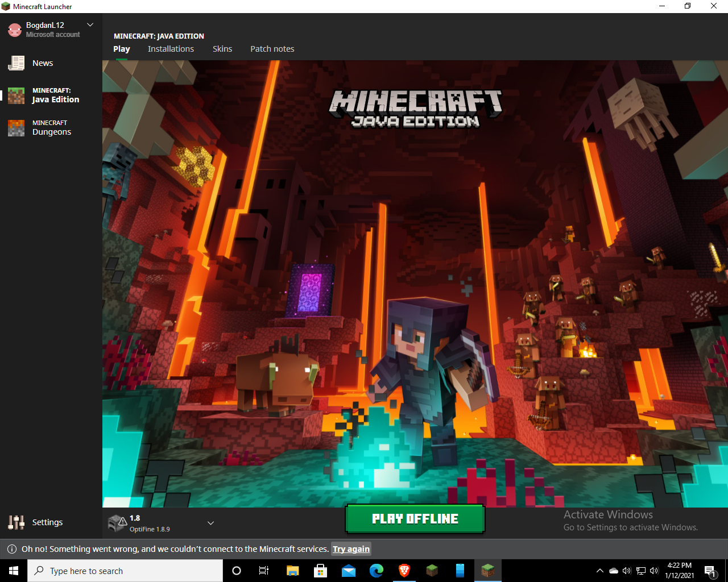Expand the installation version selector
Screen dimensions: 728x582
pos(210,523)
